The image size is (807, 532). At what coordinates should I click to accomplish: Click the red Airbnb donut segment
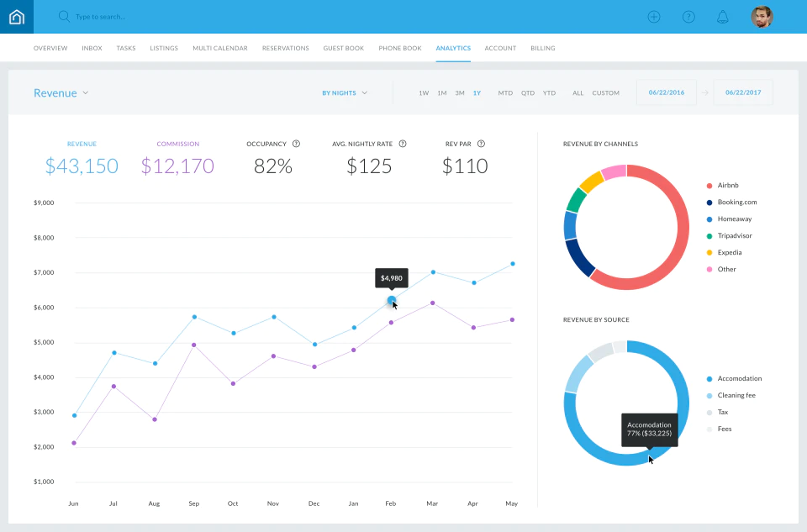(682, 226)
